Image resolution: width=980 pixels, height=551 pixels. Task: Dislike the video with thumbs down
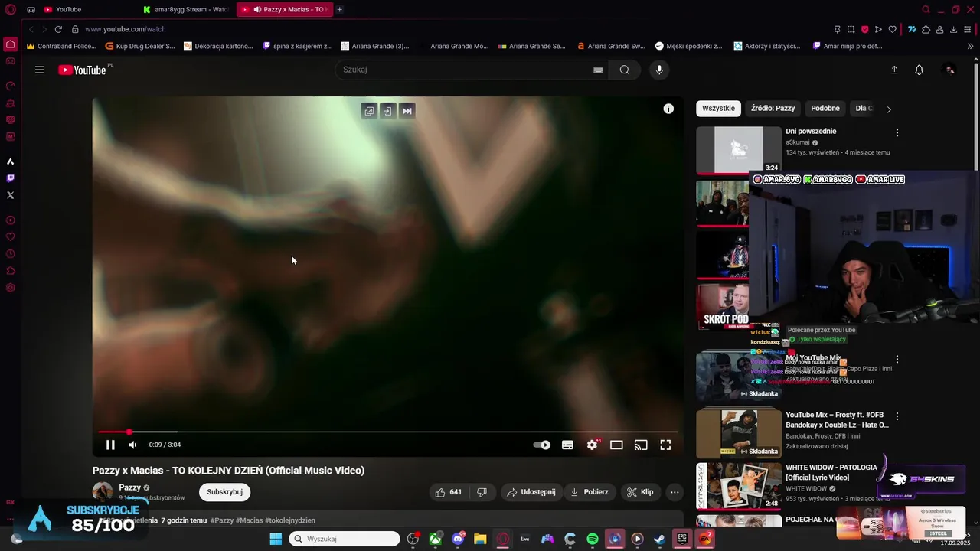[x=482, y=492]
